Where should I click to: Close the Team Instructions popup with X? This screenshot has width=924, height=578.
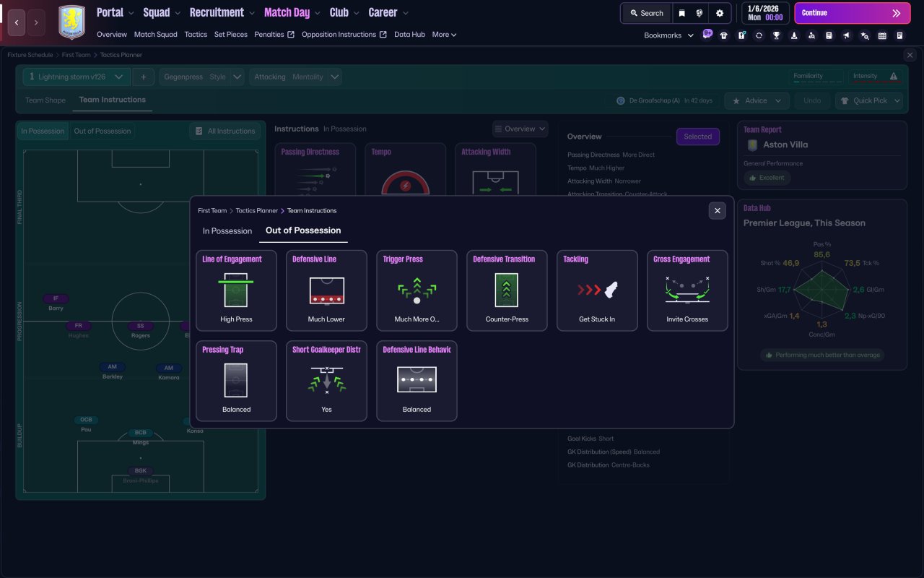point(717,210)
